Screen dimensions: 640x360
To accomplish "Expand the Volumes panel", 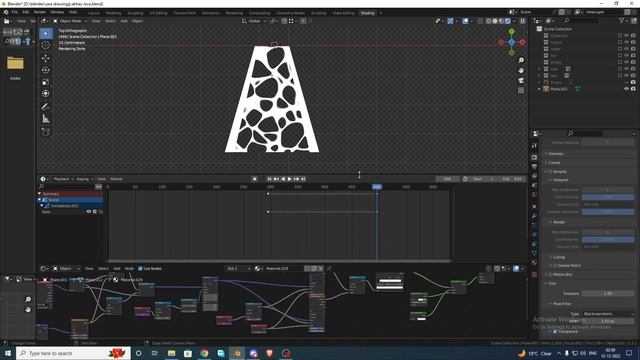I will [x=555, y=154].
